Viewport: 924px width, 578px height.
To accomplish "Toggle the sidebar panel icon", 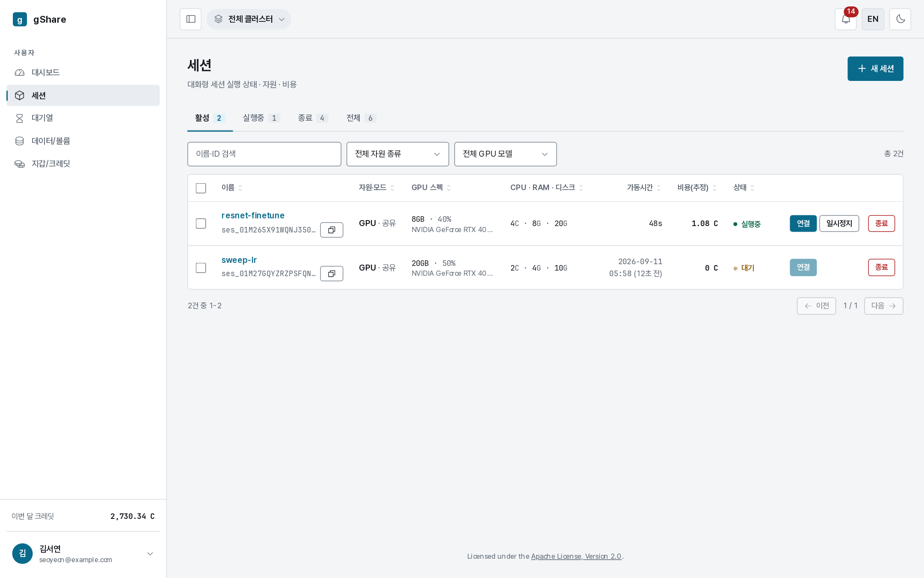I will 191,19.
